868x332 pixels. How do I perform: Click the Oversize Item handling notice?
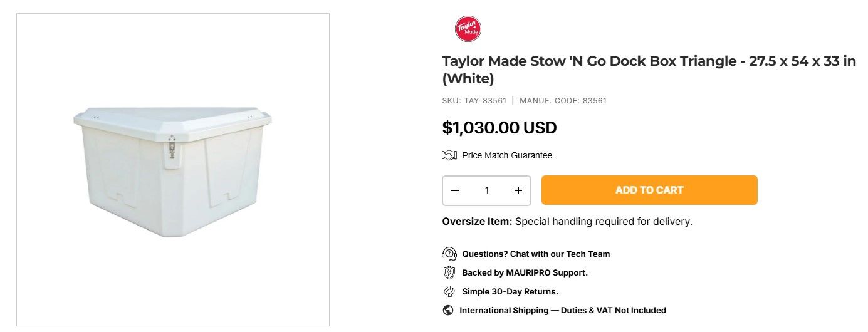click(x=567, y=221)
